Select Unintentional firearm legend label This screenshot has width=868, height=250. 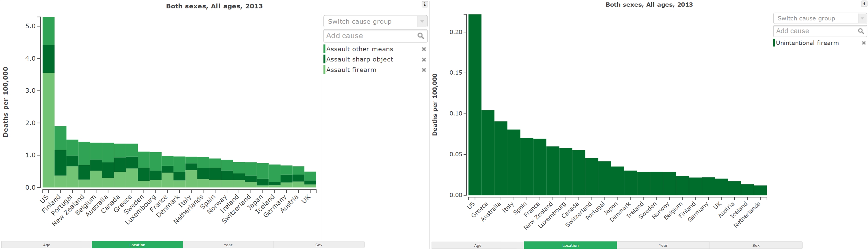[807, 43]
